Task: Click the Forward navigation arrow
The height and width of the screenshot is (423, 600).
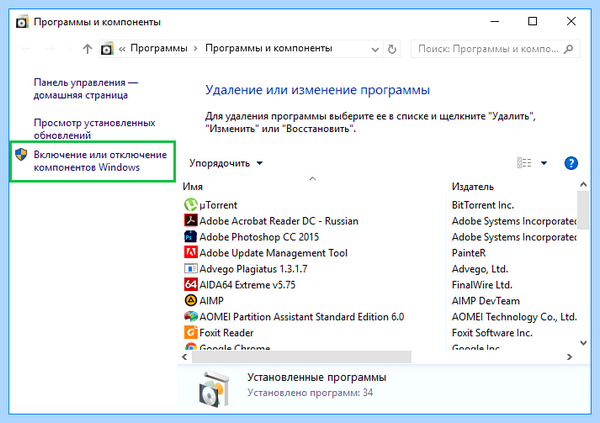Action: tap(50, 49)
